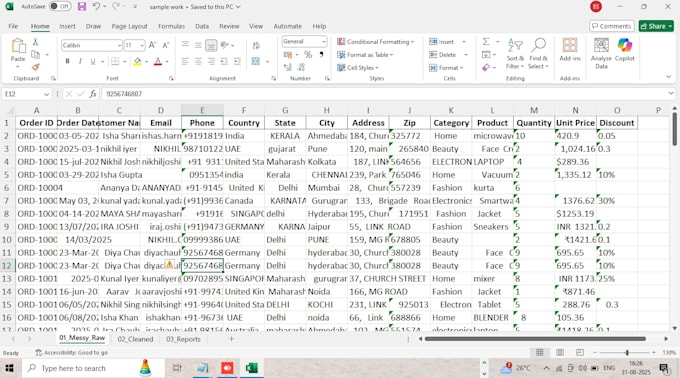The image size is (680, 378).
Task: Expand Cell Styles menu
Action: tap(358, 68)
